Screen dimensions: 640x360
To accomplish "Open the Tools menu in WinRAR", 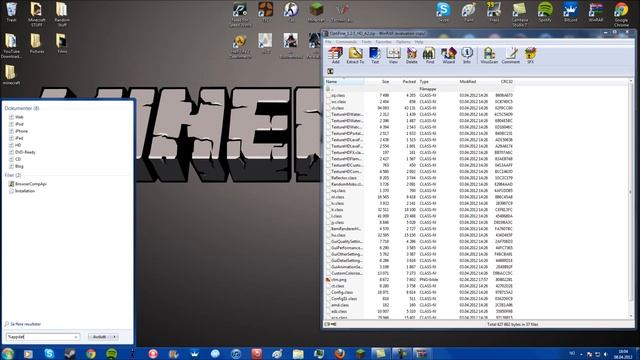I will tap(366, 42).
